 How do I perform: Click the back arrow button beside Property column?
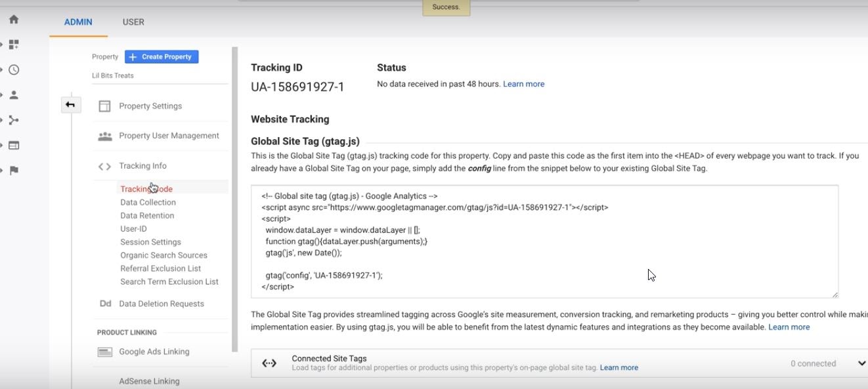click(70, 105)
